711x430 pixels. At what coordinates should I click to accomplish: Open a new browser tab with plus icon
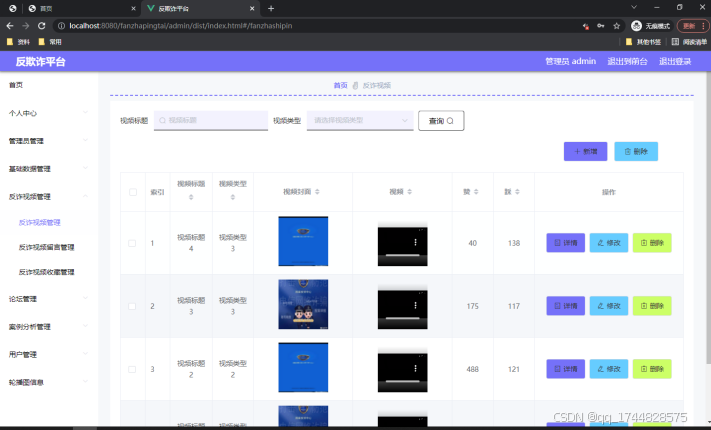click(271, 8)
